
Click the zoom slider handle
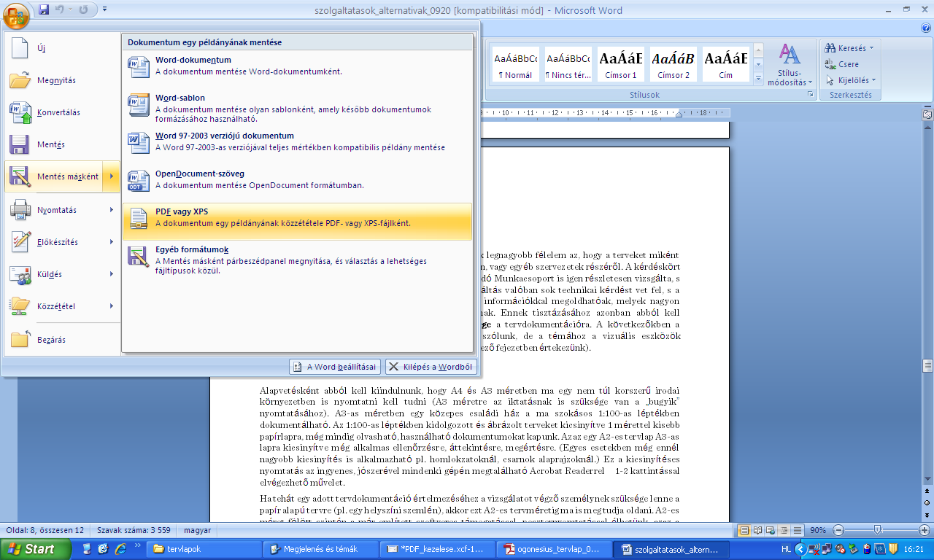877,530
